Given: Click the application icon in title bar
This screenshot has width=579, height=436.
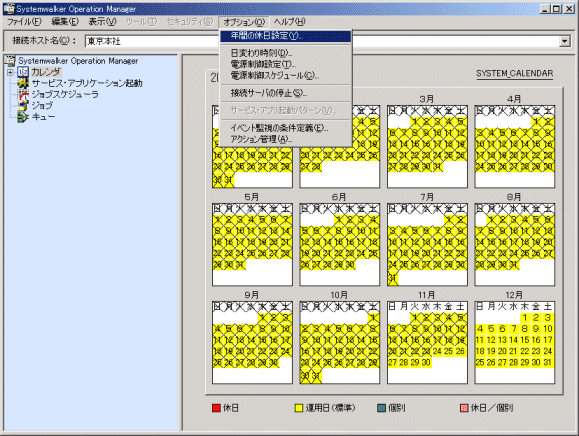Looking at the screenshot, I should (9, 8).
